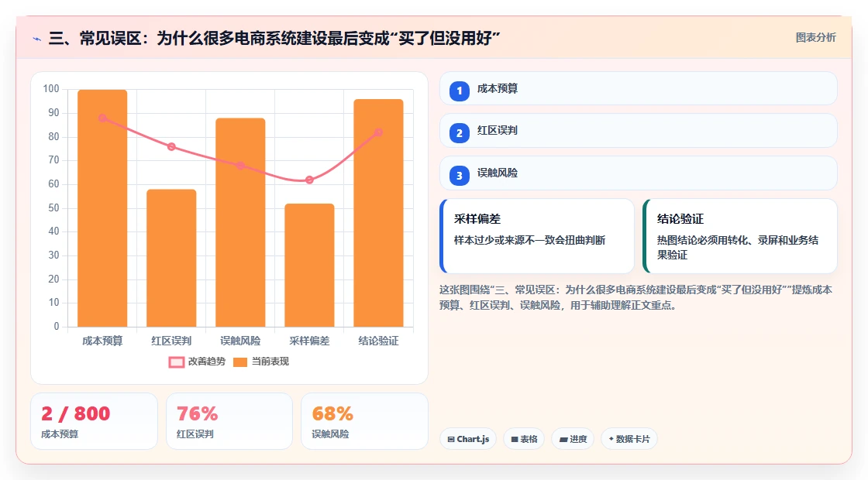Image resolution: width=868 pixels, height=480 pixels.
Task: Click the 红区误判 orange bar
Action: coord(171,258)
